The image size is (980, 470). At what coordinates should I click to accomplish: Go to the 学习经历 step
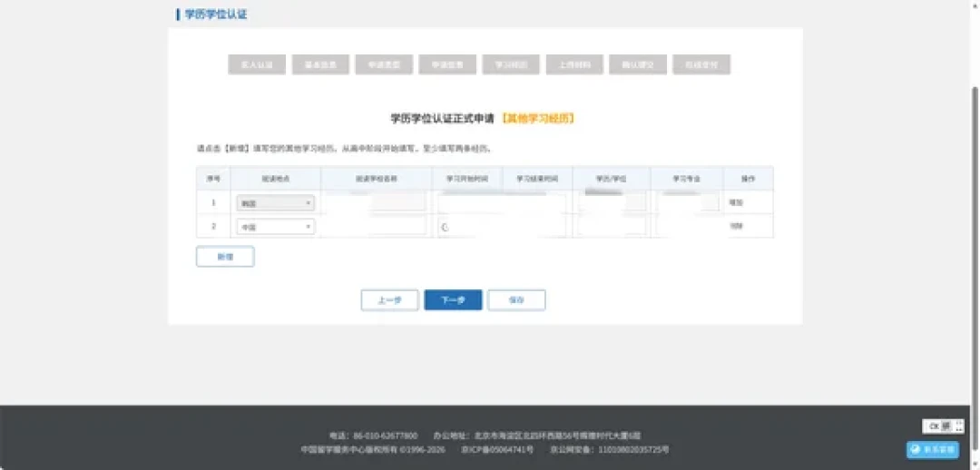click(511, 64)
